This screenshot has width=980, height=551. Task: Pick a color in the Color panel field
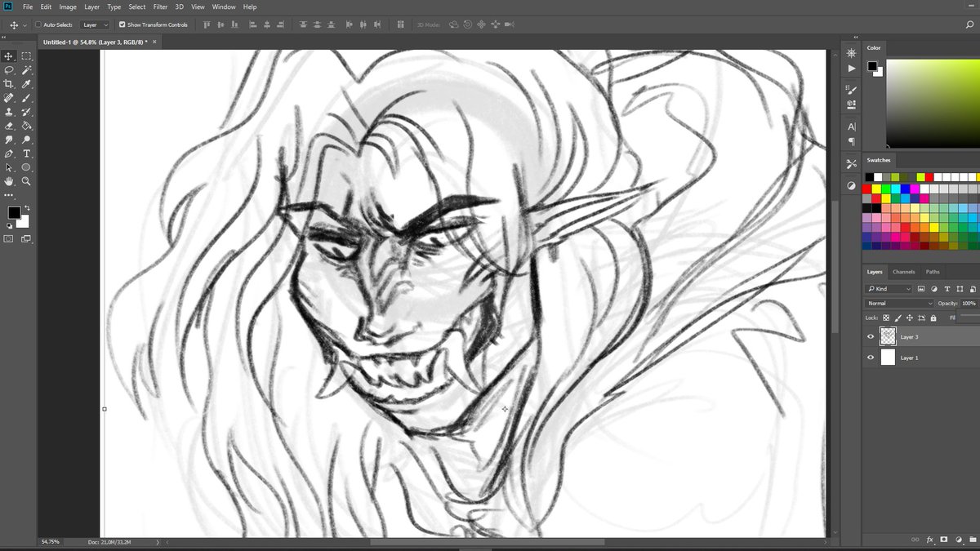[933, 103]
